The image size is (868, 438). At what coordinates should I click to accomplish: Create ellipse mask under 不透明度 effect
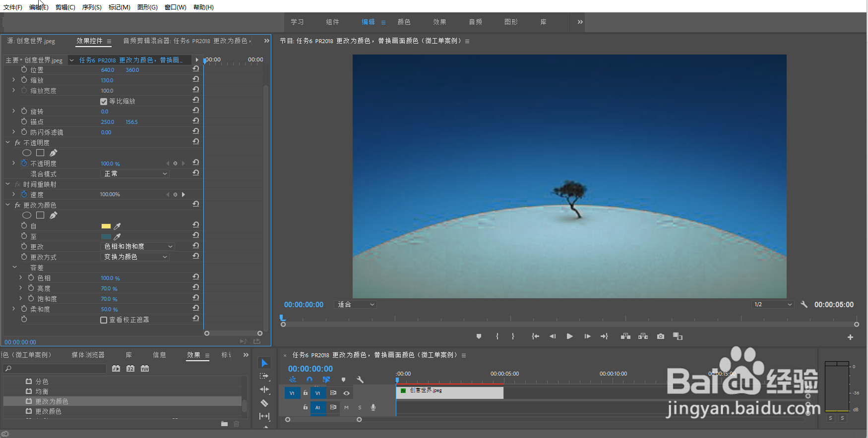27,153
